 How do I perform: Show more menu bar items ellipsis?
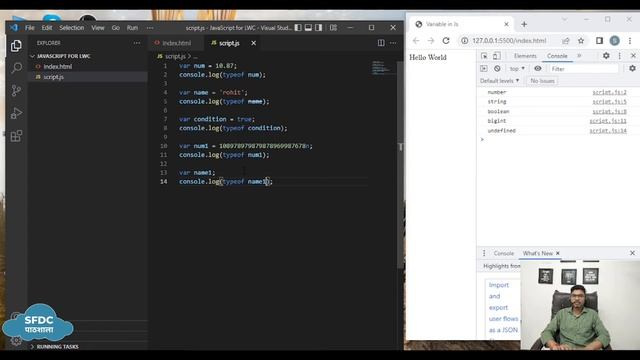click(150, 27)
